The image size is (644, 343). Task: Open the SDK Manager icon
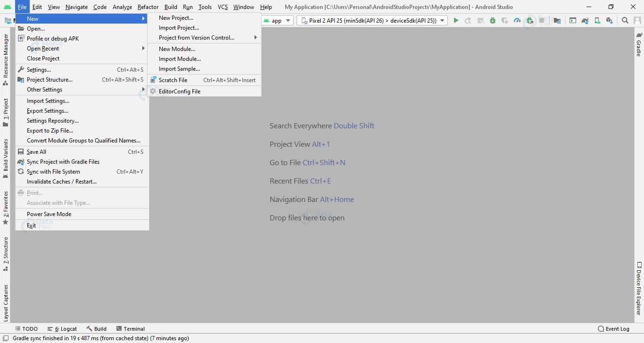tap(610, 20)
